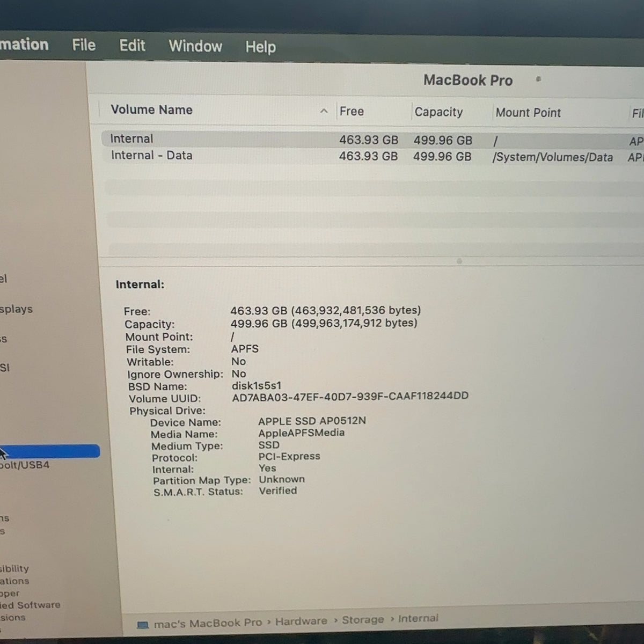Screen dimensions: 644x644
Task: Select the Displays sidebar item
Action: pos(16,309)
